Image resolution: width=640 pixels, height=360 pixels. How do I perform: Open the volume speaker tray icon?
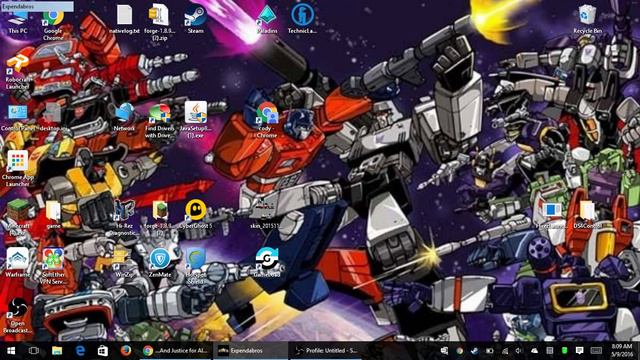click(x=519, y=351)
